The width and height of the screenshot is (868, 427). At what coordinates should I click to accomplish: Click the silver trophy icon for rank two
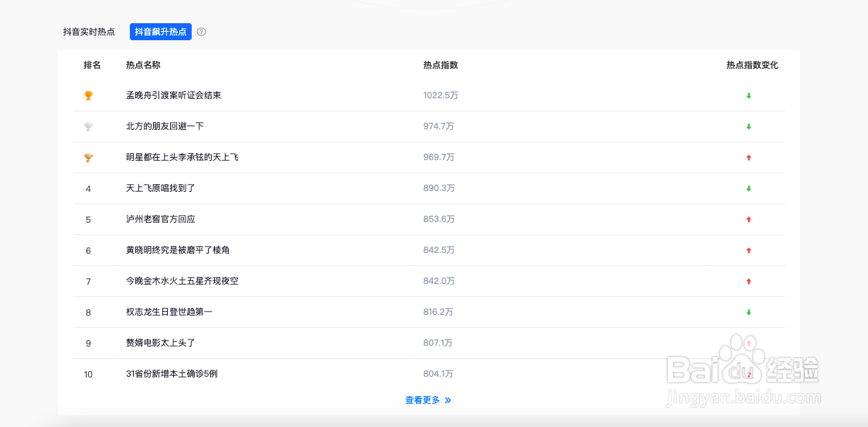coord(89,127)
